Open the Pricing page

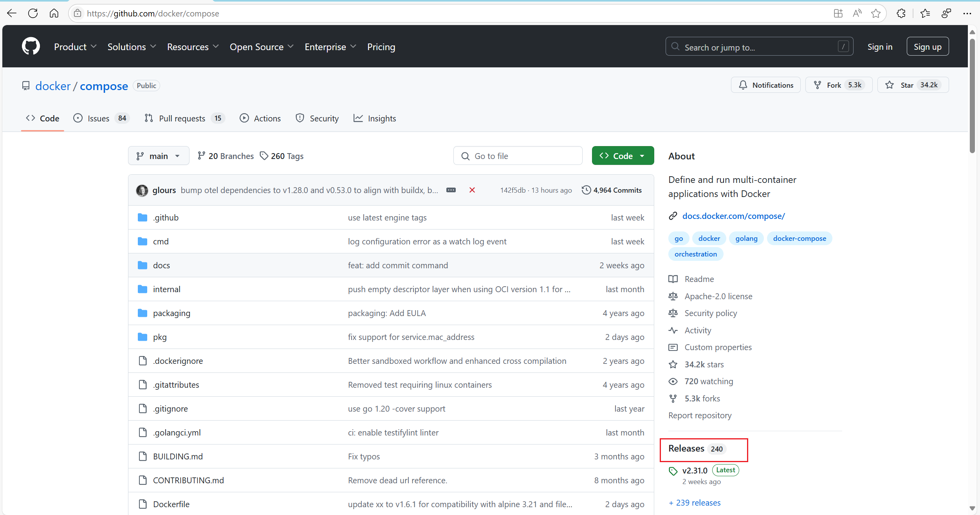click(381, 47)
